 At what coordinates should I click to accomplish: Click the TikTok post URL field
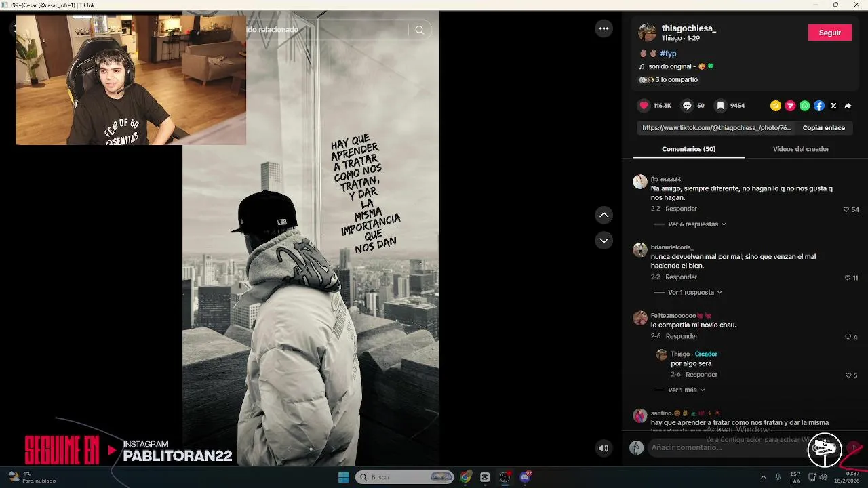click(716, 127)
